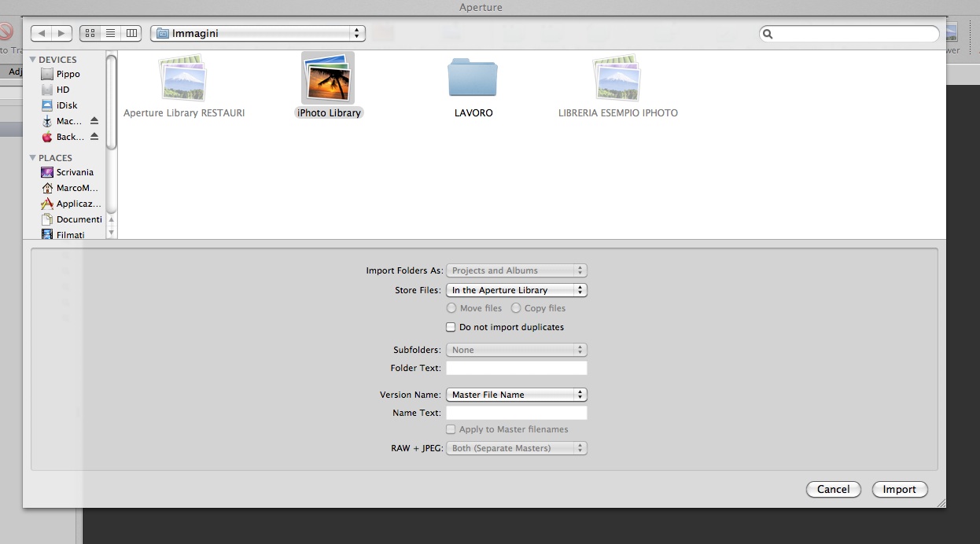Click the search field in the dialog
The height and width of the screenshot is (544, 980).
point(849,34)
